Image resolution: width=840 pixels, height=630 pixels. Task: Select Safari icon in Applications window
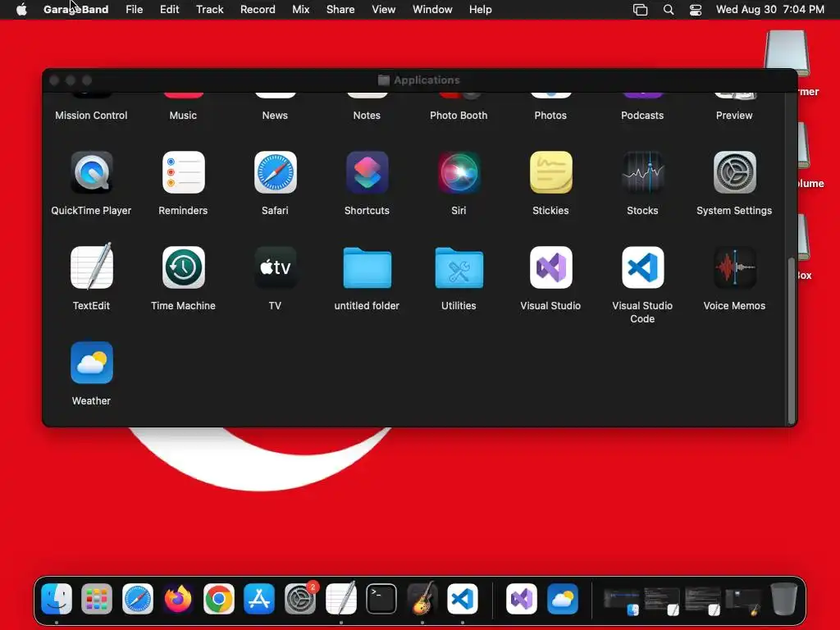coord(276,172)
